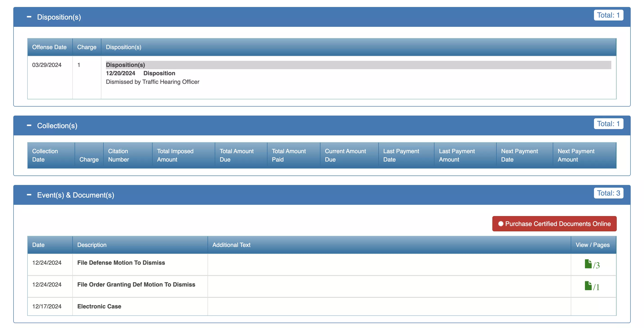Click the Current Amount Due header
Screen dimensions: 644x328
pyautogui.click(x=349, y=155)
